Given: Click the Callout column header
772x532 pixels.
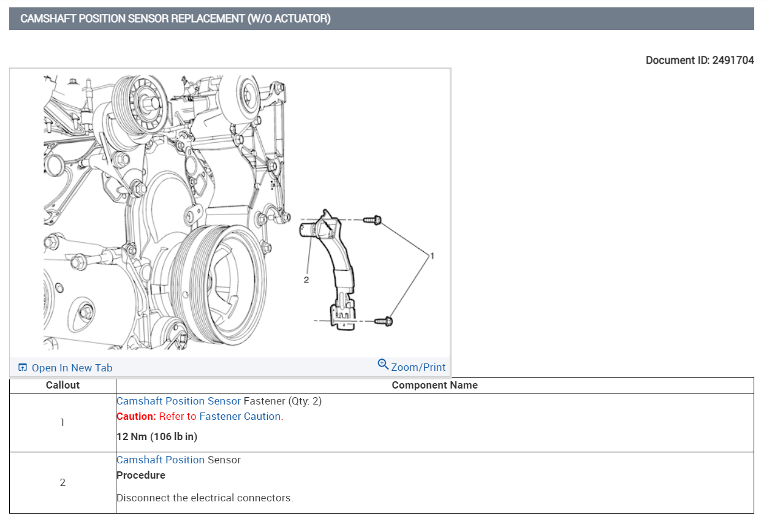Looking at the screenshot, I should click(x=62, y=385).
